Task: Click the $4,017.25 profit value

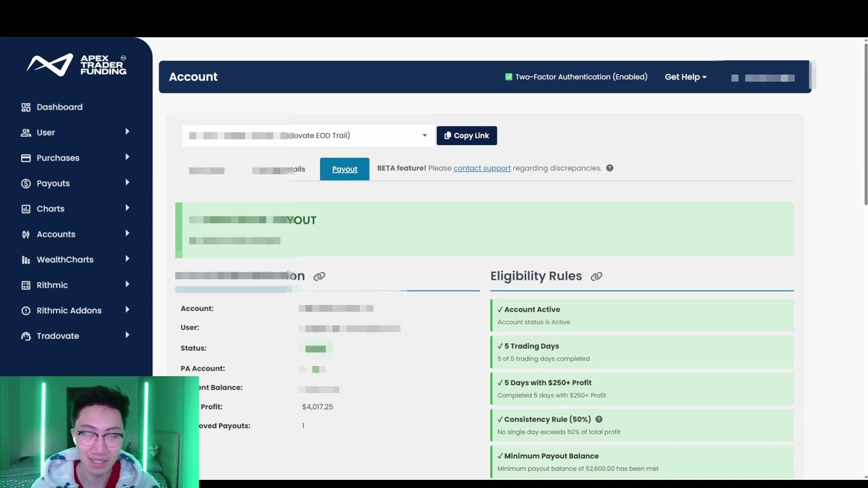Action: click(317, 407)
